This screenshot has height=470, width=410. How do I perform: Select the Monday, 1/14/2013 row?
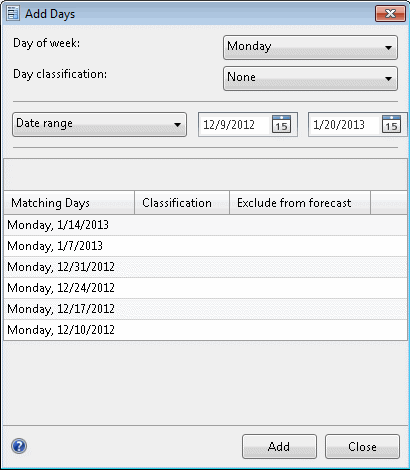coord(205,225)
